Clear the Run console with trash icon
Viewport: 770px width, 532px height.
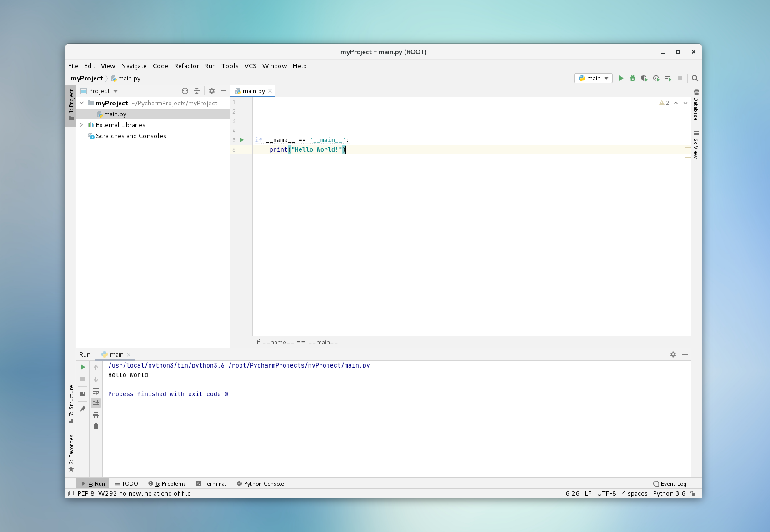96,427
